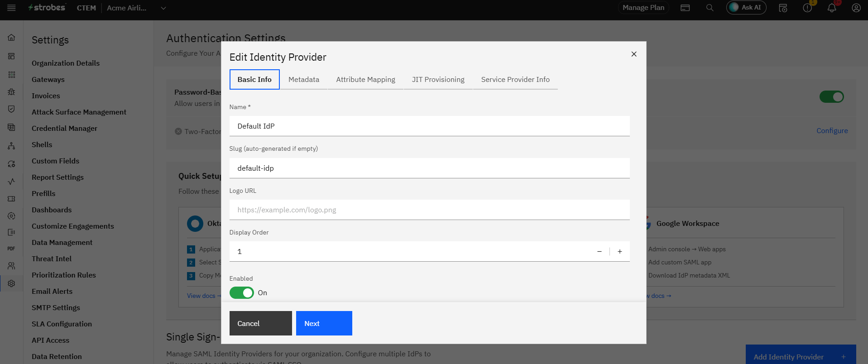Click the Configure link for Two-Factor
The width and height of the screenshot is (868, 364).
[832, 131]
